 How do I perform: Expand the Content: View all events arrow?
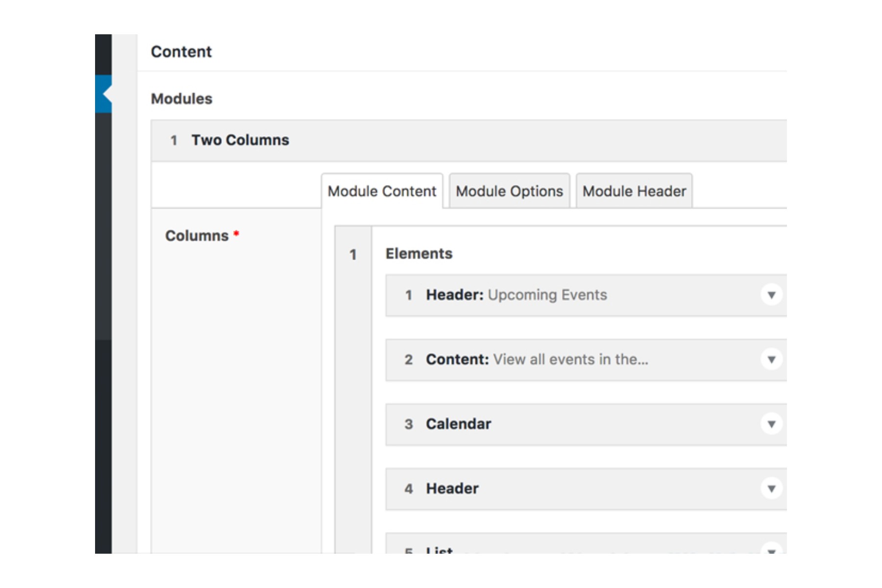click(x=771, y=360)
